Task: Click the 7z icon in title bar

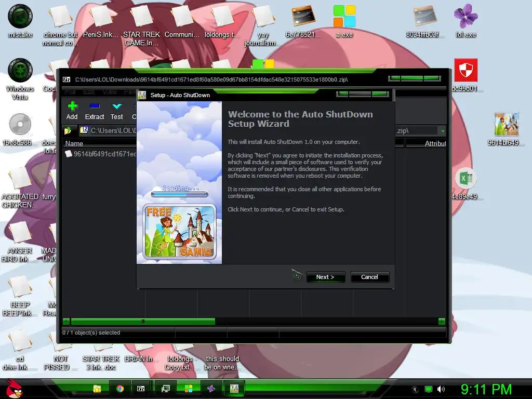Action: coord(66,79)
